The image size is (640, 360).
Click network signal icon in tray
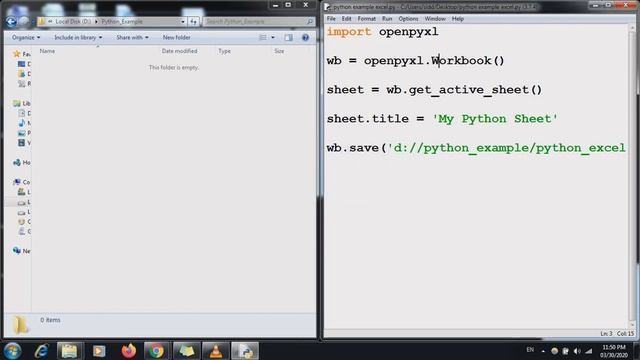(588, 351)
